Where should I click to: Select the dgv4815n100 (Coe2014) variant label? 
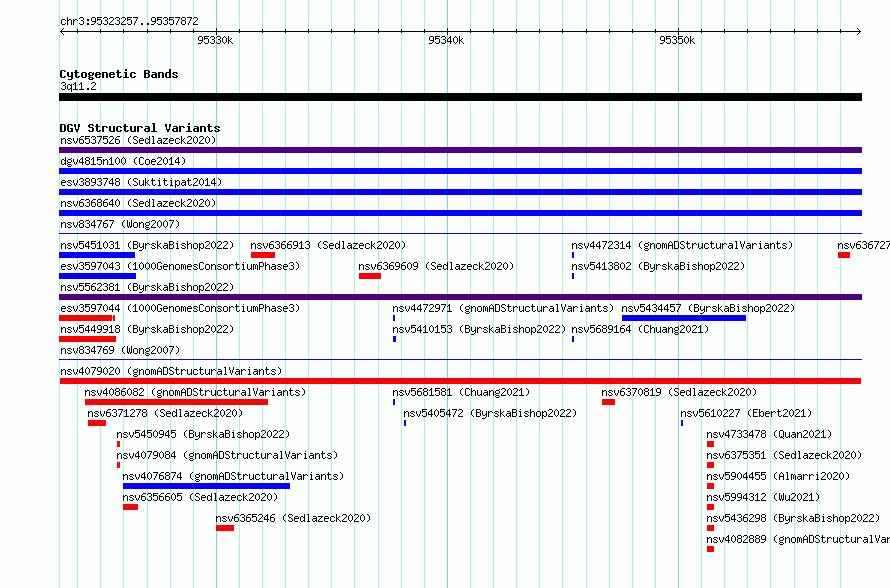pos(123,161)
